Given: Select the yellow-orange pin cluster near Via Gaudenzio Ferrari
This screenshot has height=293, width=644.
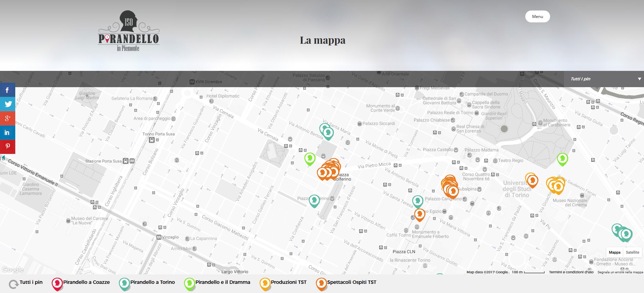Looking at the screenshot, I should pyautogui.click(x=556, y=185).
